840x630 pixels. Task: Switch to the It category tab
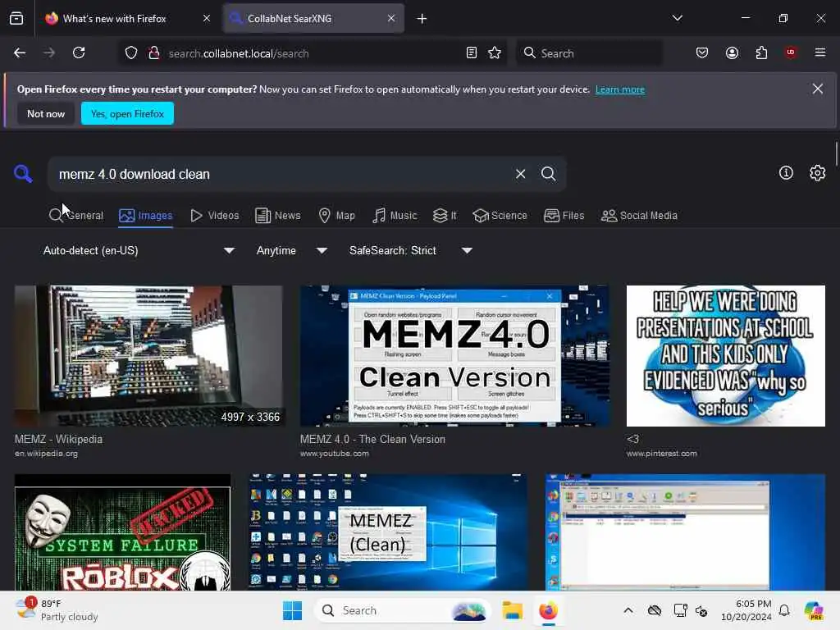445,216
